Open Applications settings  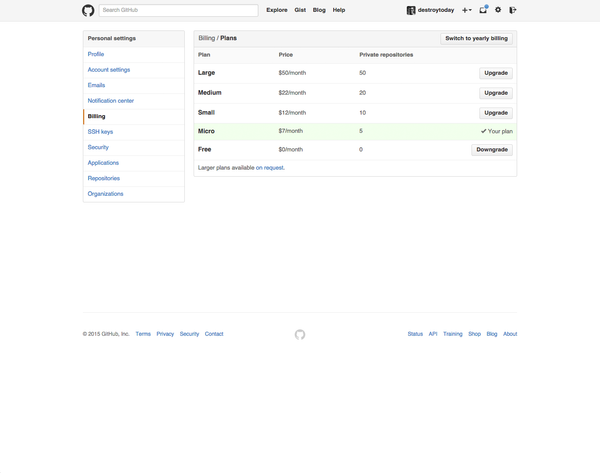[103, 163]
